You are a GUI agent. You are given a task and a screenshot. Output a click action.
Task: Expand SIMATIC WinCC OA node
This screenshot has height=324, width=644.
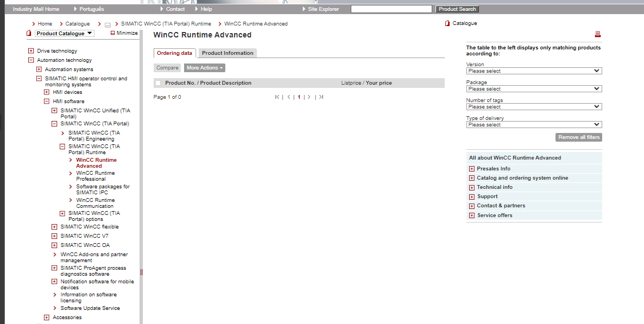54,245
